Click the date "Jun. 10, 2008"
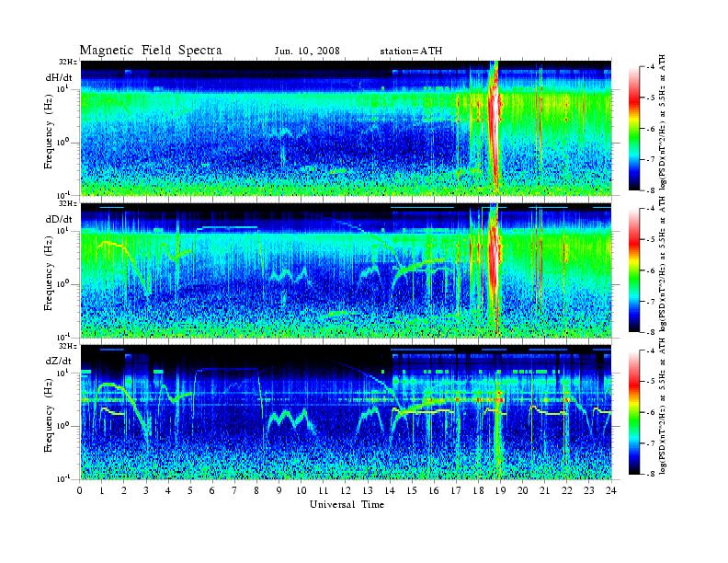The width and height of the screenshot is (728, 563). point(307,52)
